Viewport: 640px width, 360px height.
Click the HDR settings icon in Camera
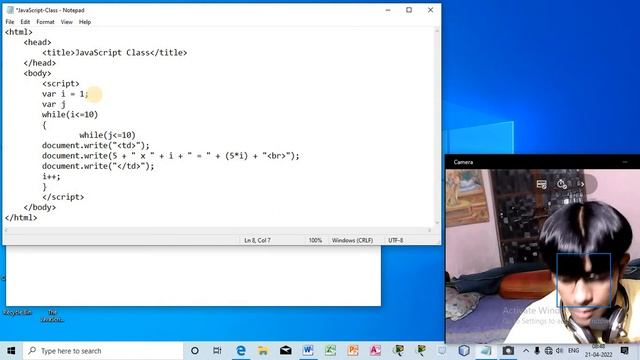542,184
